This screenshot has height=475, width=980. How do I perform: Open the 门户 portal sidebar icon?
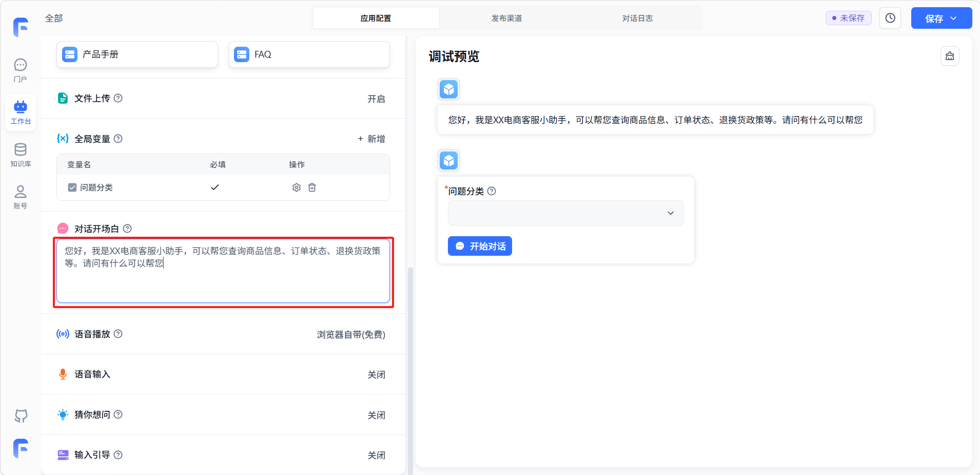point(21,70)
